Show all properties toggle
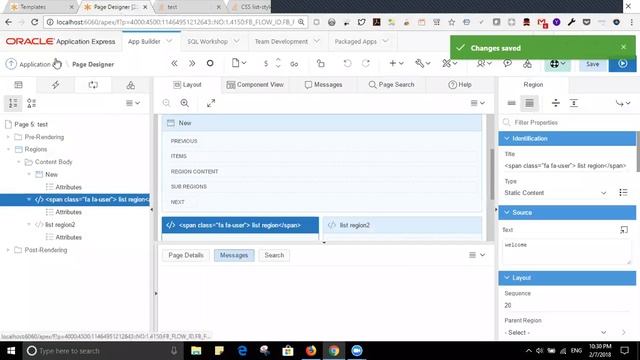The height and width of the screenshot is (360, 640). [529, 103]
